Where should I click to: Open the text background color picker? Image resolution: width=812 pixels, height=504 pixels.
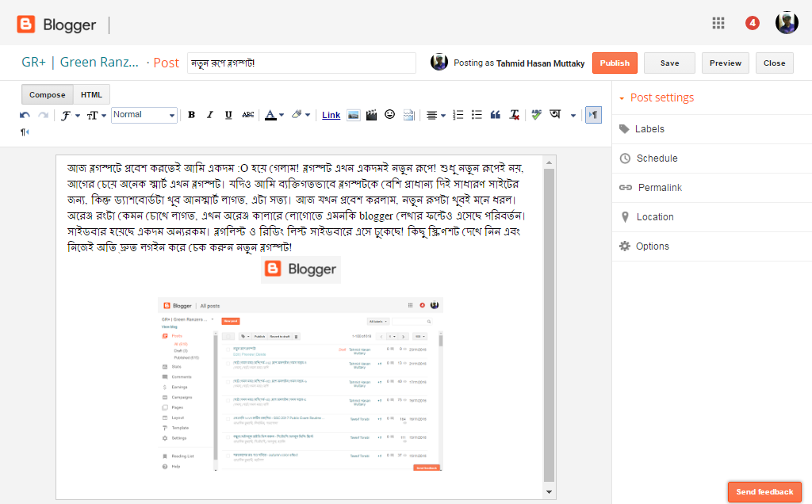pyautogui.click(x=301, y=115)
